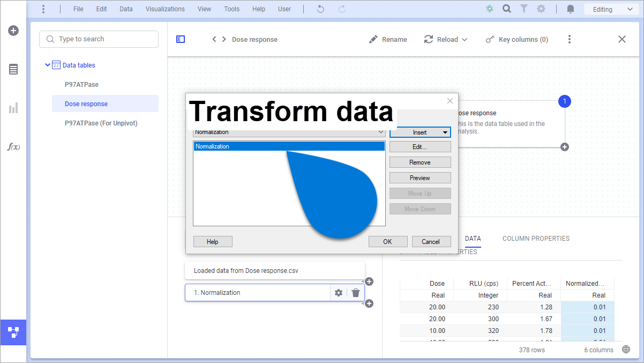Viewport: 644px width, 363px height.
Task: Click the Undo arrow icon
Action: 320,9
